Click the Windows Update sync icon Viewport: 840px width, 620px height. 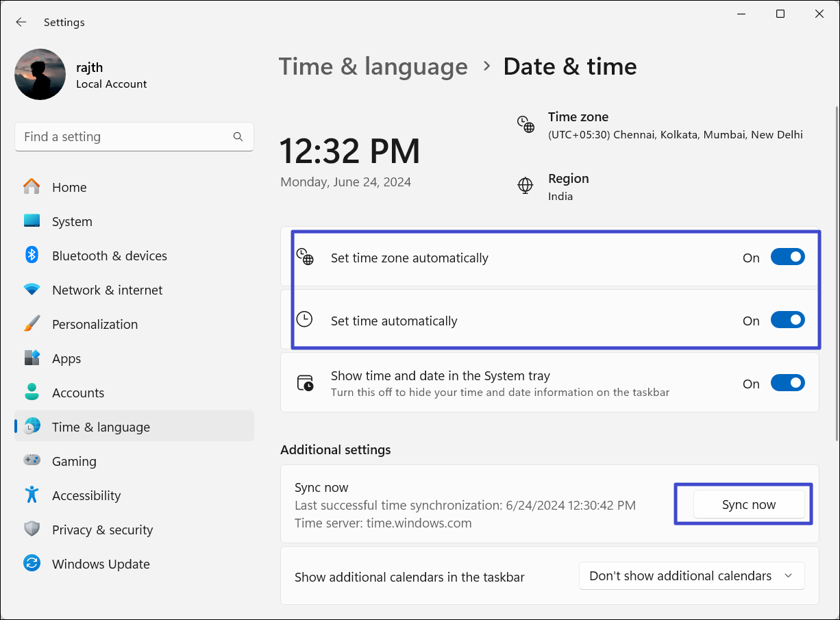(32, 564)
